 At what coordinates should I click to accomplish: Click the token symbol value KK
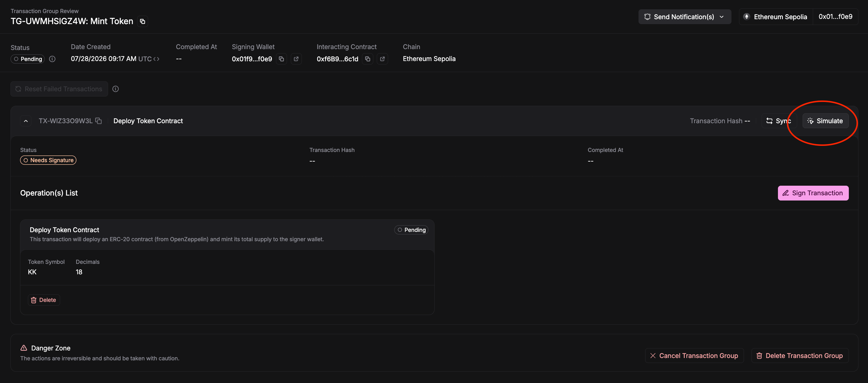point(32,272)
